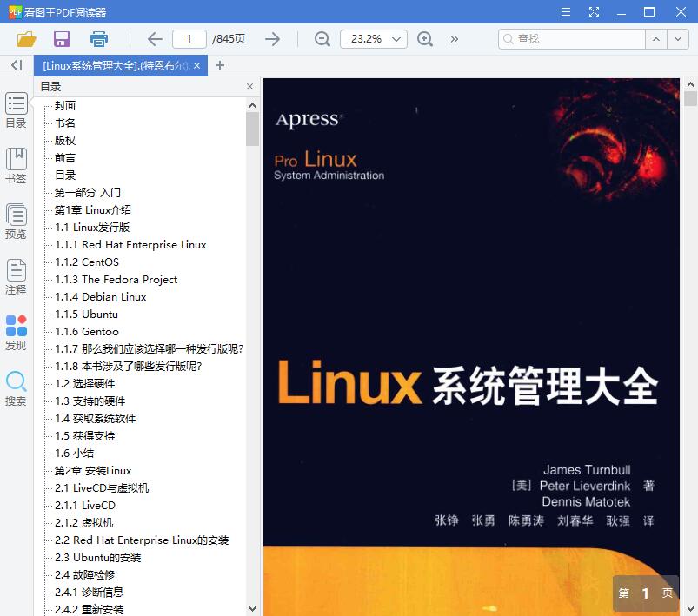Open section 1.1.5 Ubuntu
The image size is (698, 616).
click(x=86, y=314)
